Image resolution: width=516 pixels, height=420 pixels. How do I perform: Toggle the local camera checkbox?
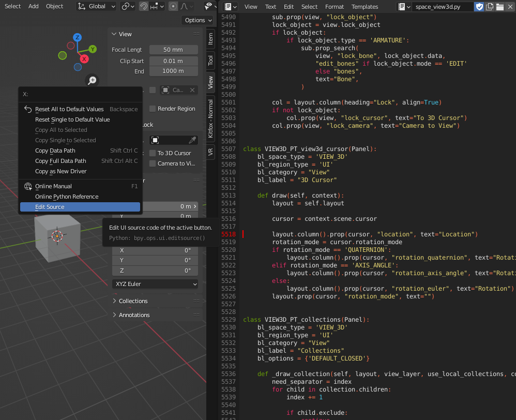coord(153,90)
